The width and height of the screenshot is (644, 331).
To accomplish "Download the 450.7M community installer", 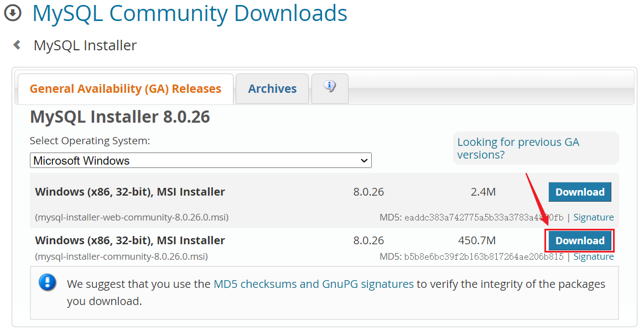I will click(x=580, y=241).
